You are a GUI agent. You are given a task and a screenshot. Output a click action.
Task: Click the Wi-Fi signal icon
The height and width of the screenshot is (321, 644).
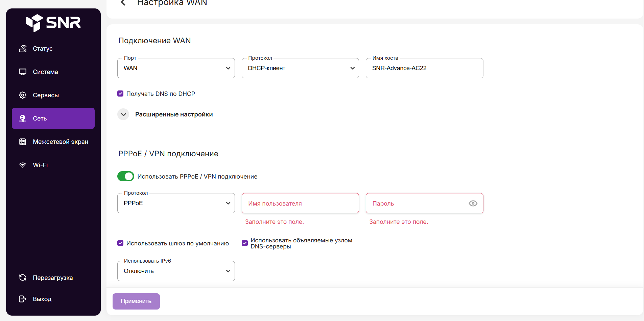click(x=23, y=165)
